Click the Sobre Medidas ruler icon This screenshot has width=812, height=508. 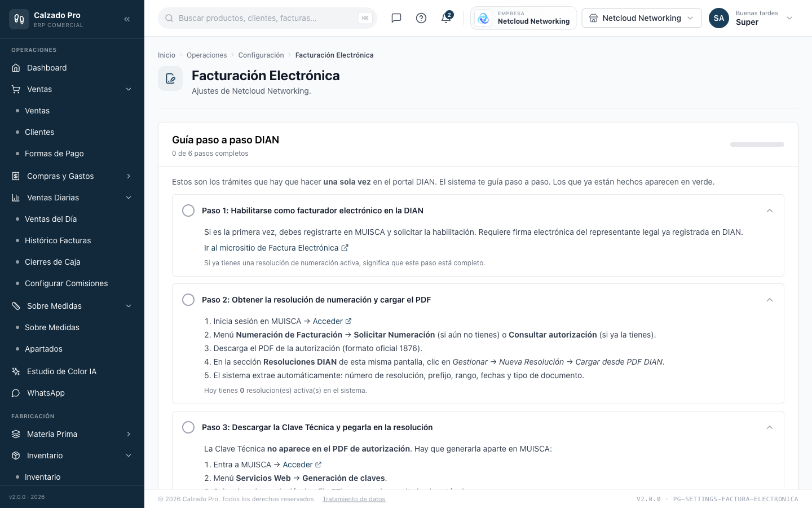pos(16,306)
